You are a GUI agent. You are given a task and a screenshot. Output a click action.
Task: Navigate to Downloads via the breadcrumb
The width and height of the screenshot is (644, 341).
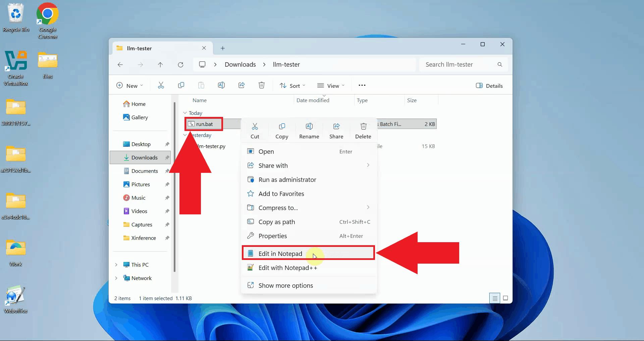240,64
